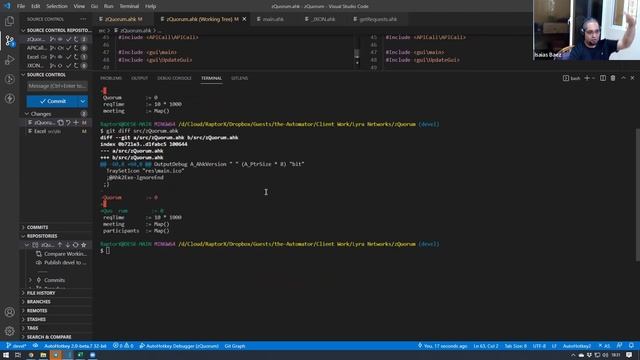Switch to the OUTPUT panel tab
The width and height of the screenshot is (640, 360).
pos(140,78)
